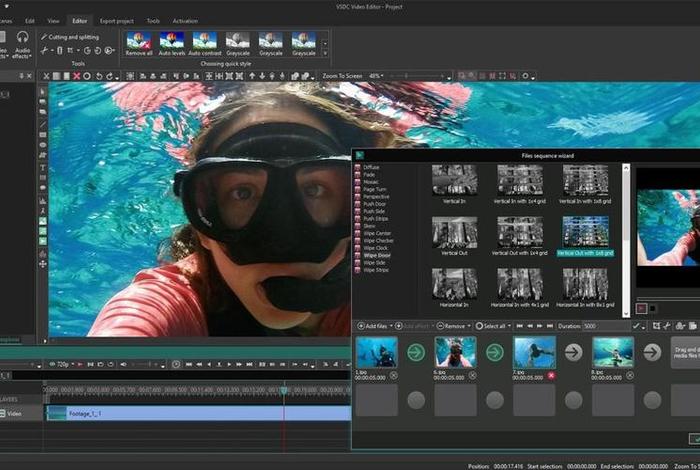Click the red X delete icon
This screenshot has width=700, height=470.
(x=76, y=76)
